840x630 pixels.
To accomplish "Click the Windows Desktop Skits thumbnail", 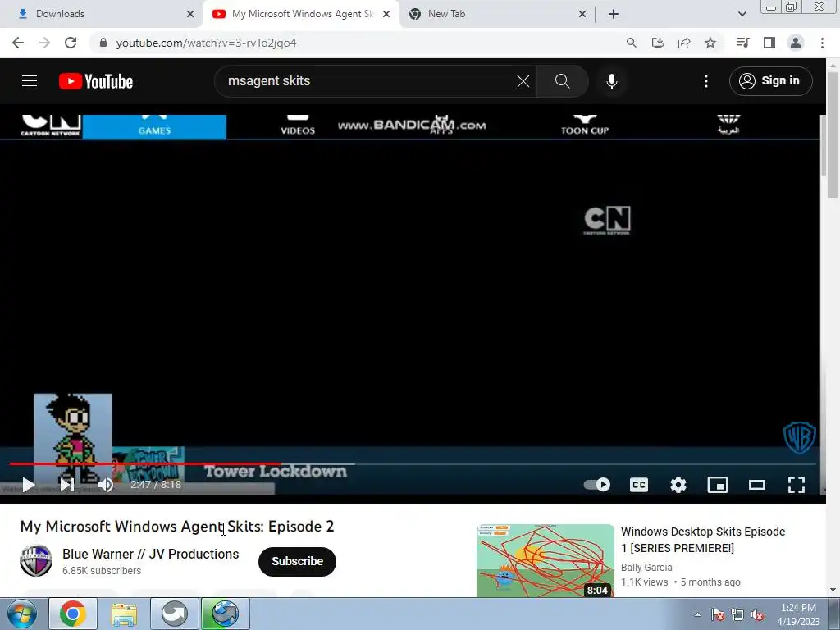I will coord(546,560).
